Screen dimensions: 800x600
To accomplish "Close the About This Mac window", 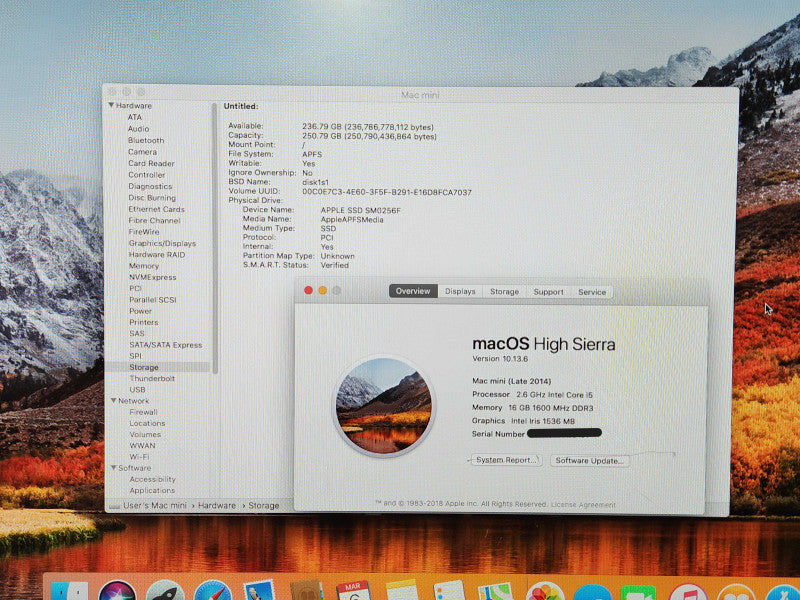I will 308,290.
